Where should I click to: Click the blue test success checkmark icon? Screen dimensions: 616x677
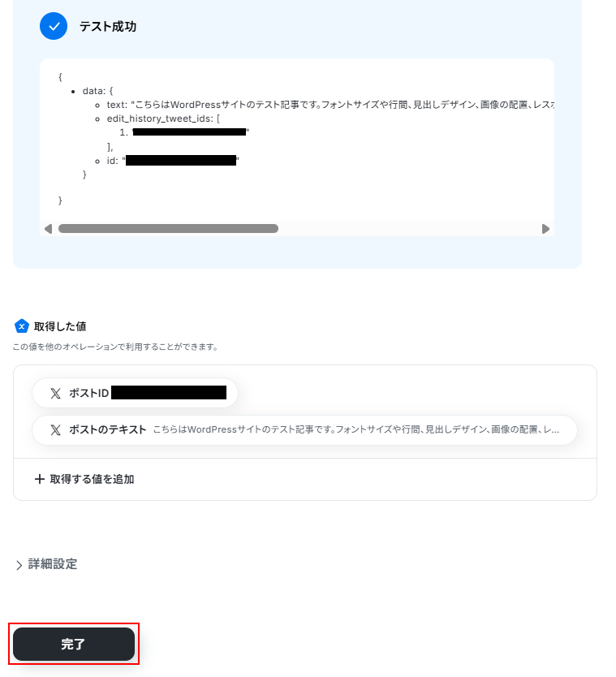(x=54, y=26)
